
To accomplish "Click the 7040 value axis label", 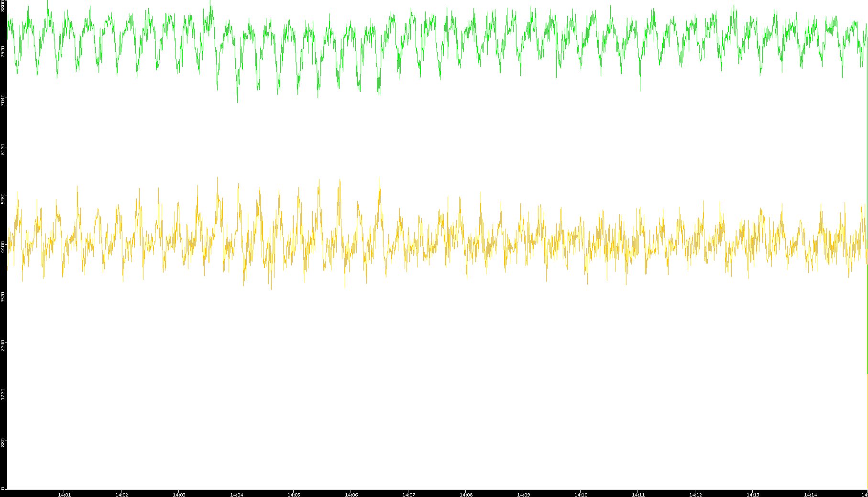I will 3,100.
